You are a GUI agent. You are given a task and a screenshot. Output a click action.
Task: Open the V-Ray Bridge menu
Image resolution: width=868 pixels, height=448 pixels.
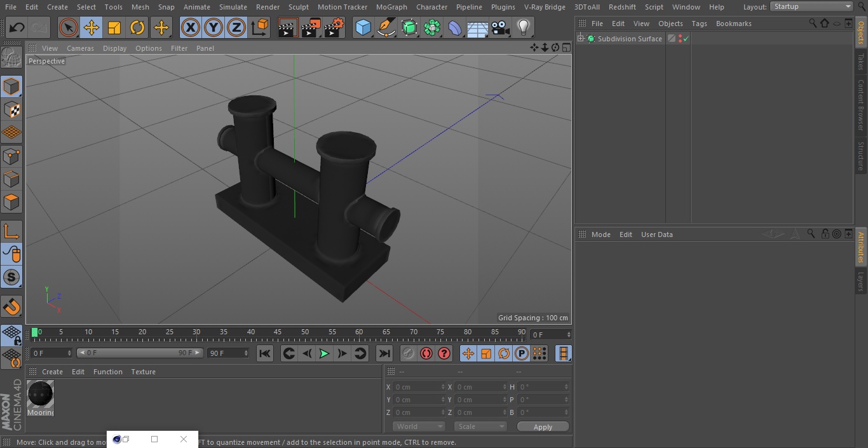click(x=545, y=7)
